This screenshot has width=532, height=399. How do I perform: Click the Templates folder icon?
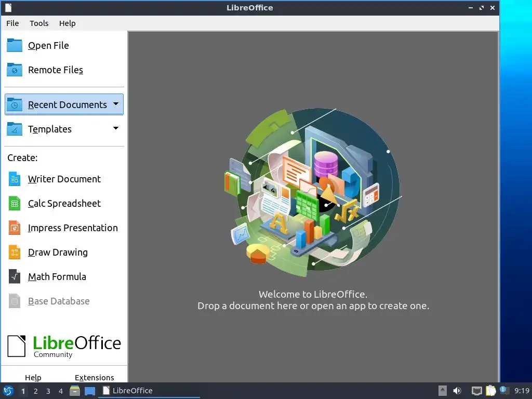click(x=15, y=129)
